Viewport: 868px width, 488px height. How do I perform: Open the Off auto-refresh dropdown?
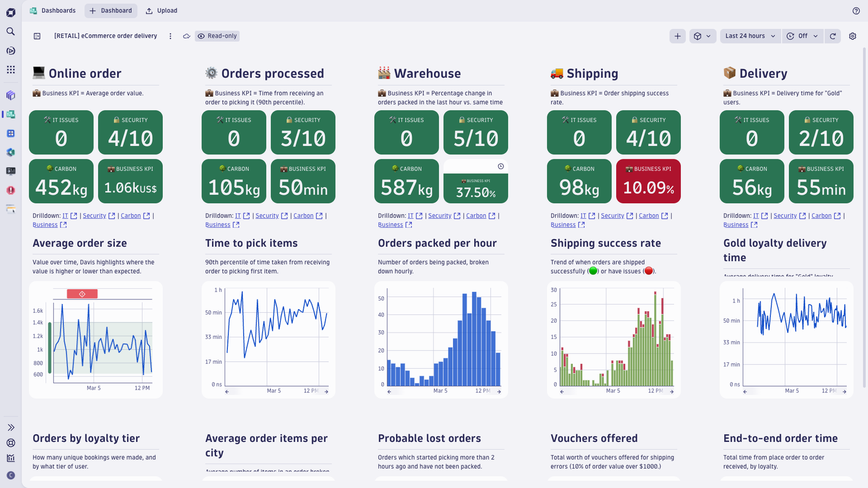pos(802,36)
